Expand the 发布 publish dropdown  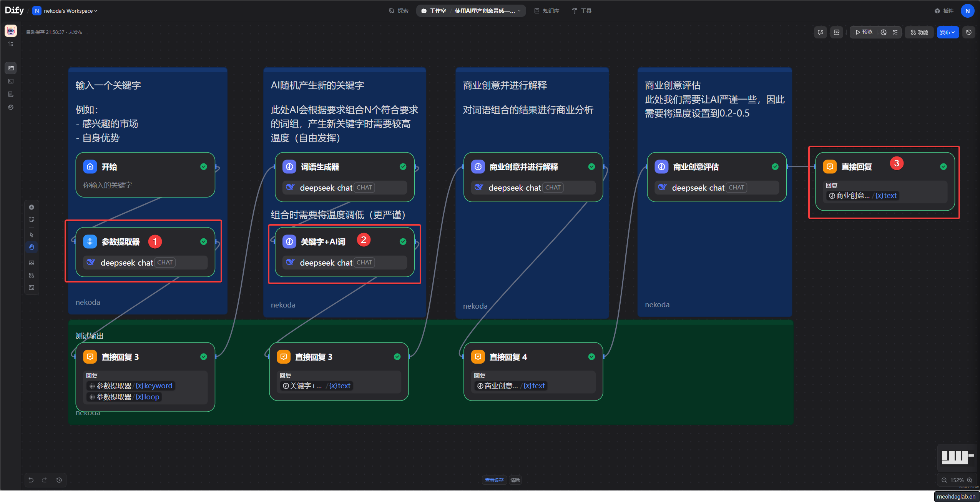pyautogui.click(x=948, y=32)
